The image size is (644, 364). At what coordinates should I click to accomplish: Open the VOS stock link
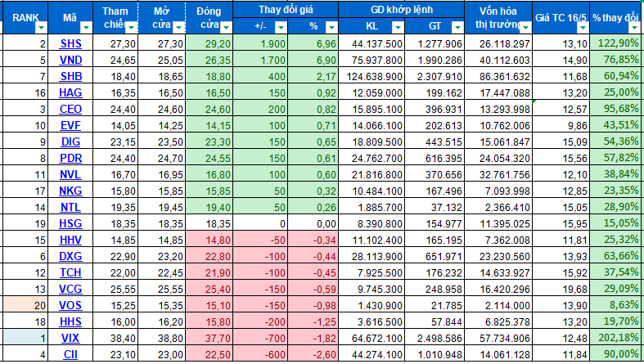tap(70, 305)
